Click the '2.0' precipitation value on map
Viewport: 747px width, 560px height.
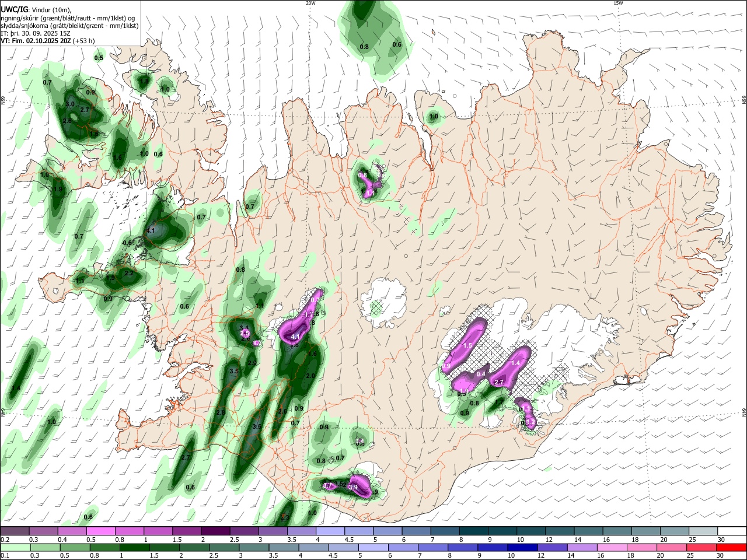pos(310,376)
